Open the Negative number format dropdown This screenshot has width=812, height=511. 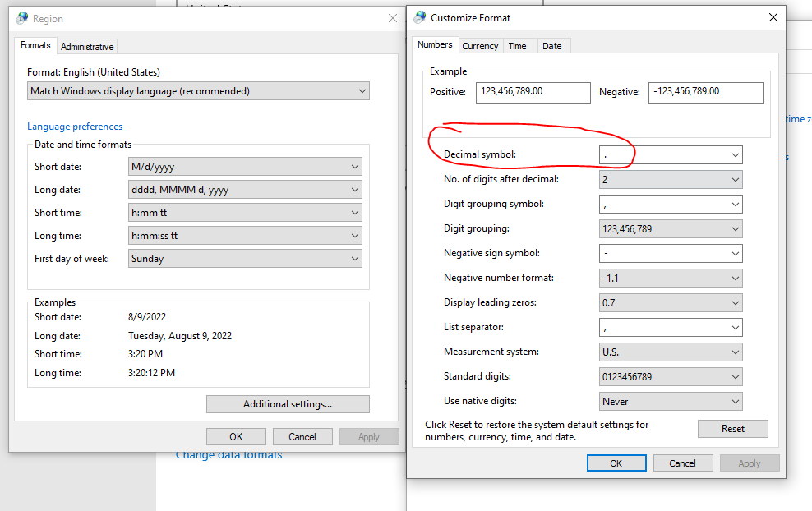click(671, 278)
